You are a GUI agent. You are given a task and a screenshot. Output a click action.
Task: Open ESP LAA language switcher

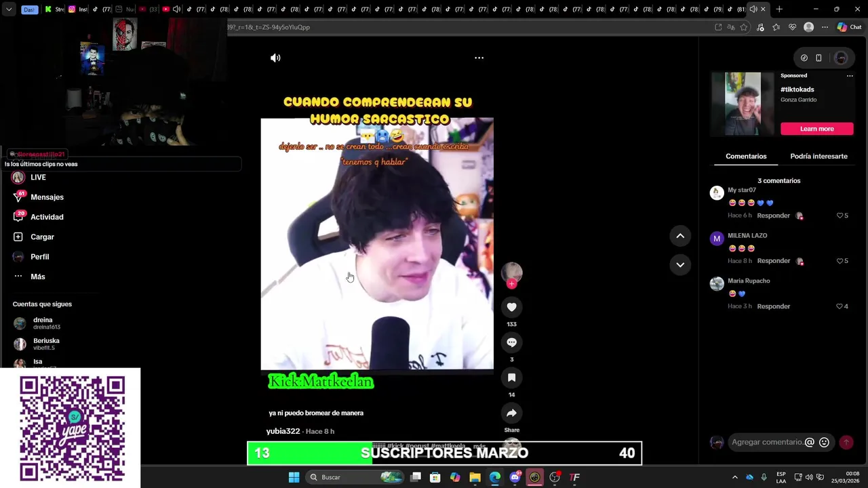click(x=781, y=477)
